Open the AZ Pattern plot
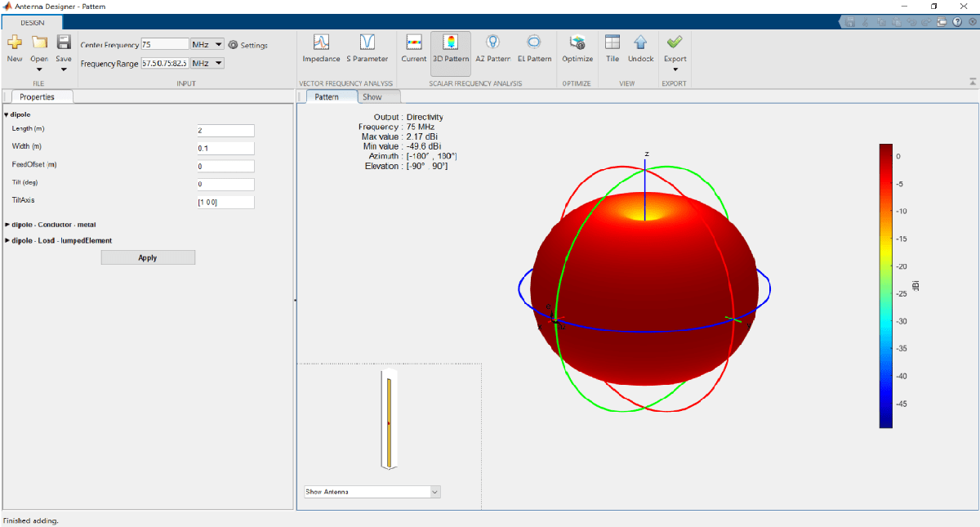 492,48
